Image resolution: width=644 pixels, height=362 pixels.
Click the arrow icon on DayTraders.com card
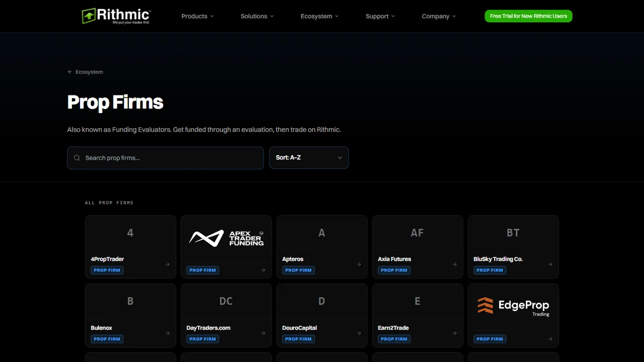coord(263,333)
